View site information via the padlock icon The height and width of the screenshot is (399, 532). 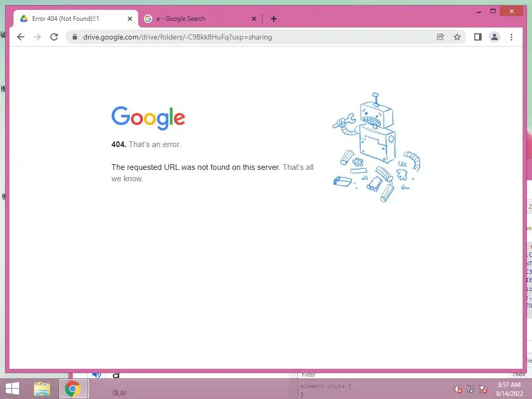(x=75, y=37)
